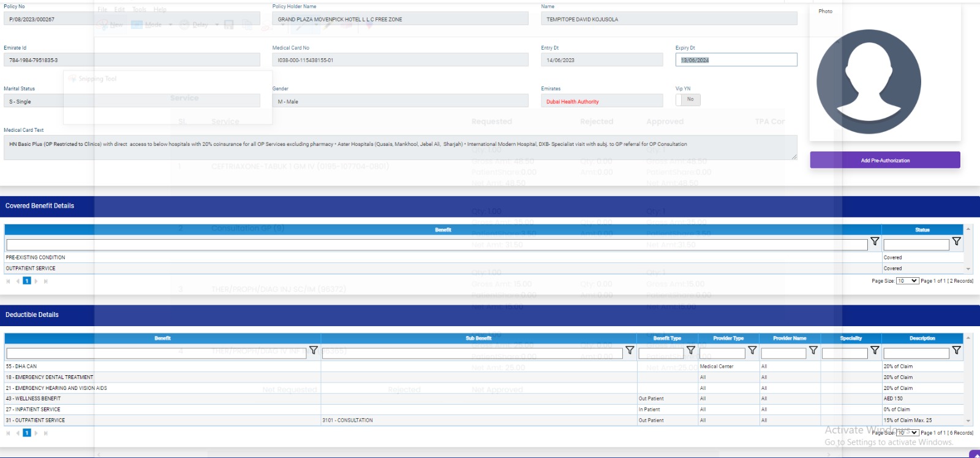Viewport: 980px width, 458px height.
Task: Open Page Size dropdown in Covered Benefit grid
Action: 907,281
